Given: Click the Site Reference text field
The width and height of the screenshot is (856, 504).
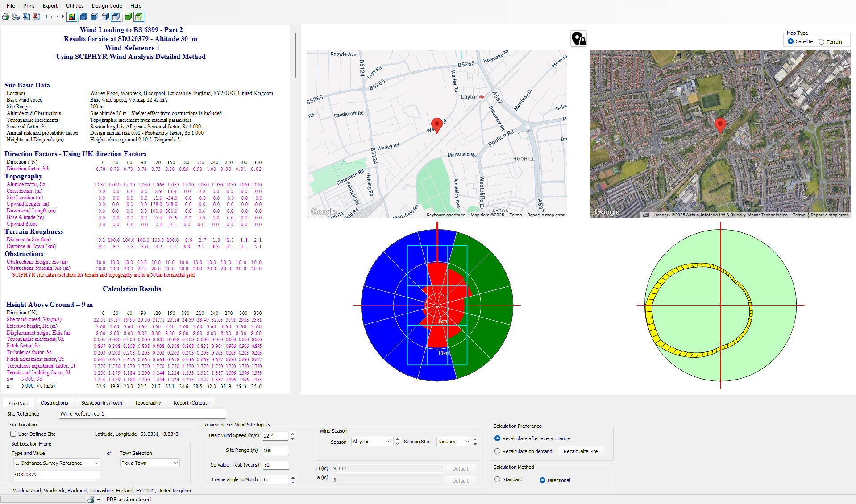Looking at the screenshot, I should click(x=142, y=414).
